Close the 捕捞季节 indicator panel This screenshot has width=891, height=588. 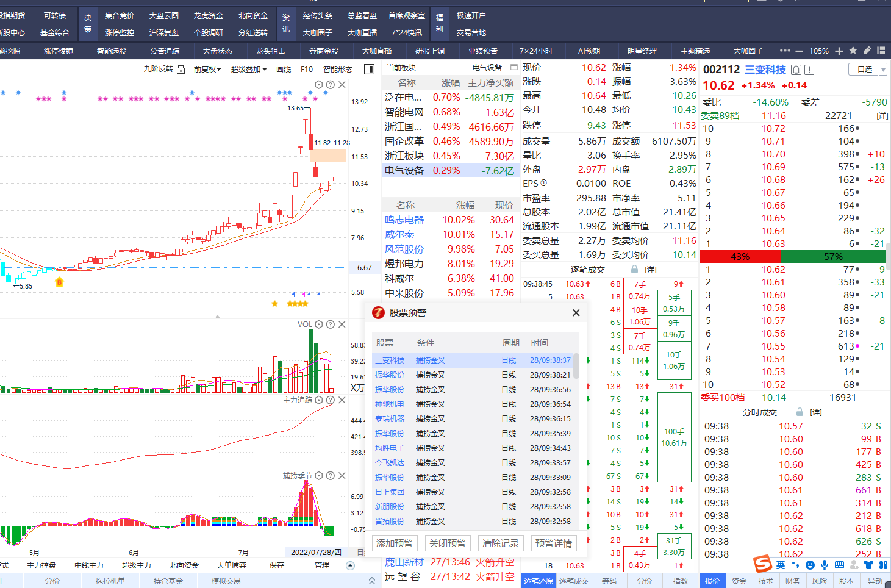click(x=342, y=476)
